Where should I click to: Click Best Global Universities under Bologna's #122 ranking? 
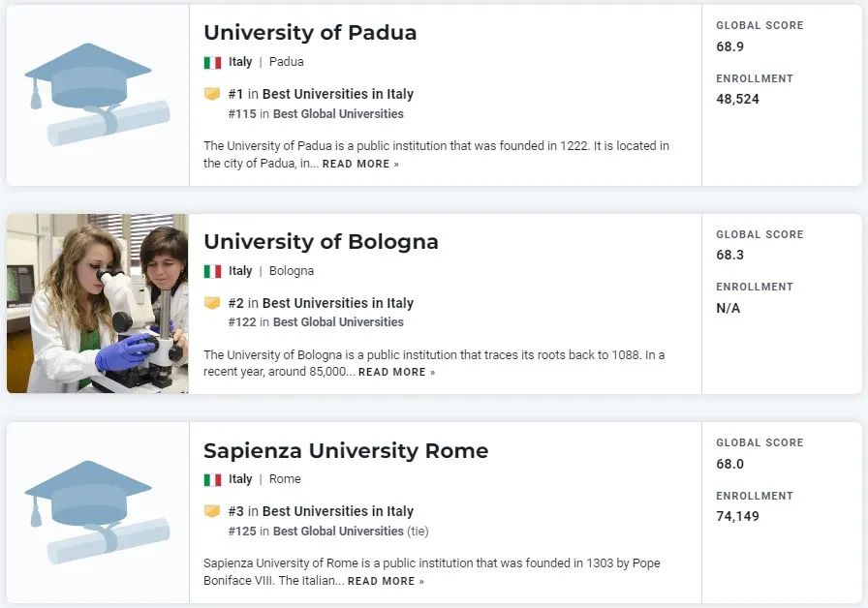pyautogui.click(x=338, y=322)
